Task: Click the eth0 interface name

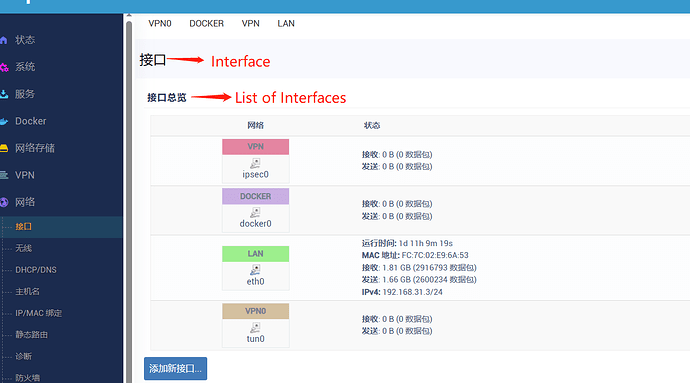Action: point(255,281)
